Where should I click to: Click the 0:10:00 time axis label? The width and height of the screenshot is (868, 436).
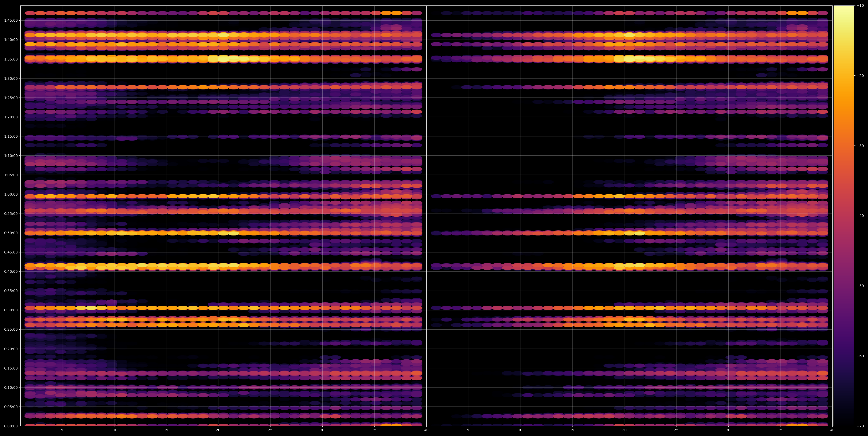11,387
